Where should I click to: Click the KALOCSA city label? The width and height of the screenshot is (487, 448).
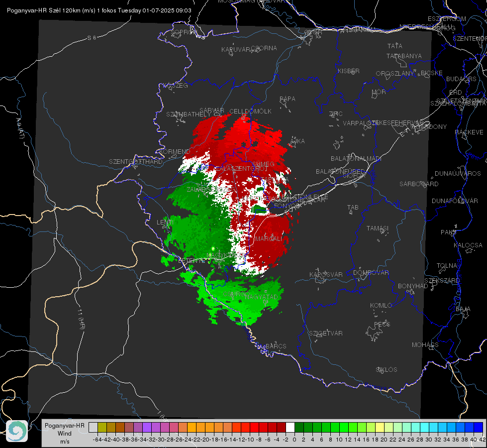(468, 245)
